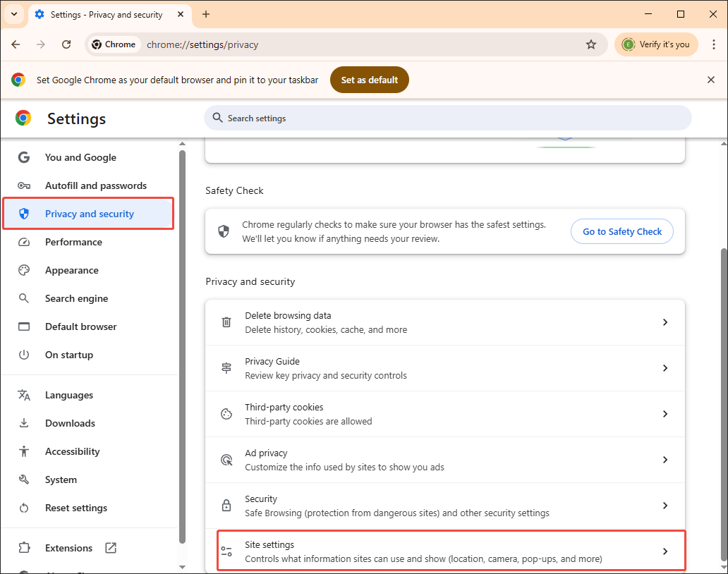
Task: Click the Security padlock icon
Action: point(226,505)
